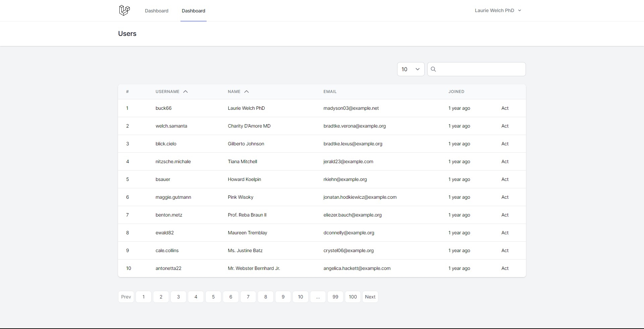Click name Gilberto Johnson
Image resolution: width=644 pixels, height=329 pixels.
(246, 144)
